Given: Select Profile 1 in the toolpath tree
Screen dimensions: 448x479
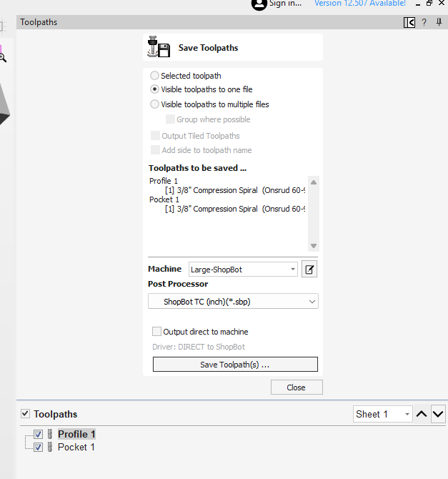Looking at the screenshot, I should pyautogui.click(x=76, y=434).
